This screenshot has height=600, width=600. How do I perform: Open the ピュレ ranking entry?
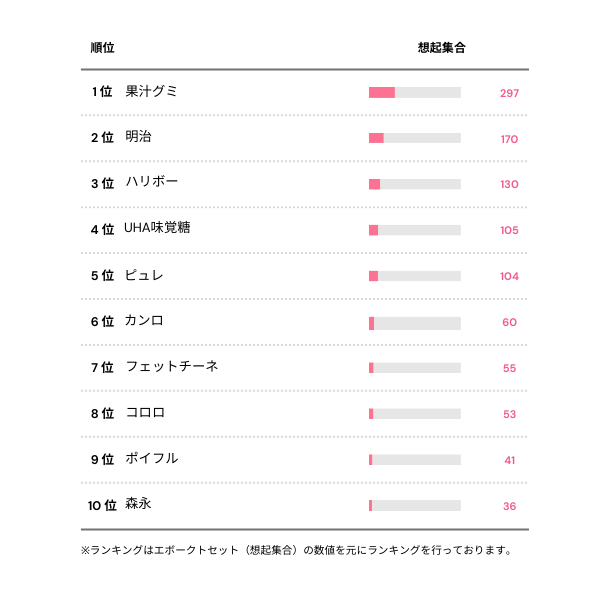coord(144,275)
